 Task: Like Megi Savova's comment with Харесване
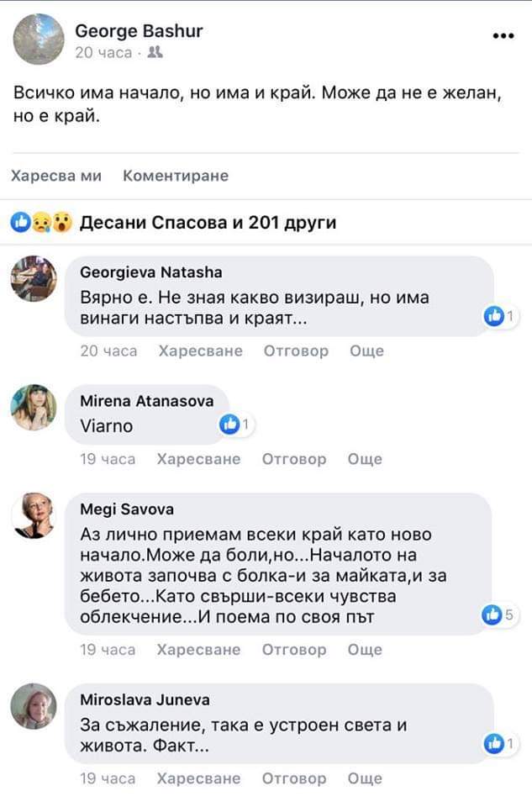[198, 650]
